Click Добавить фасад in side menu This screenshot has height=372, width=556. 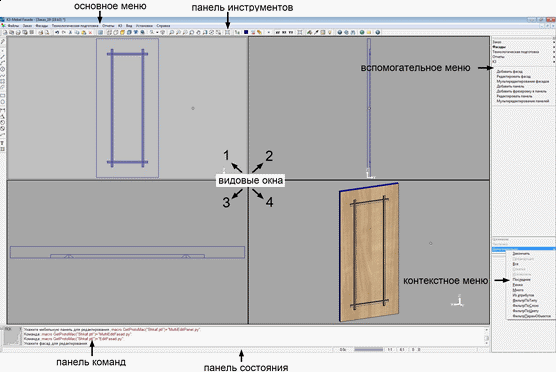click(x=509, y=72)
